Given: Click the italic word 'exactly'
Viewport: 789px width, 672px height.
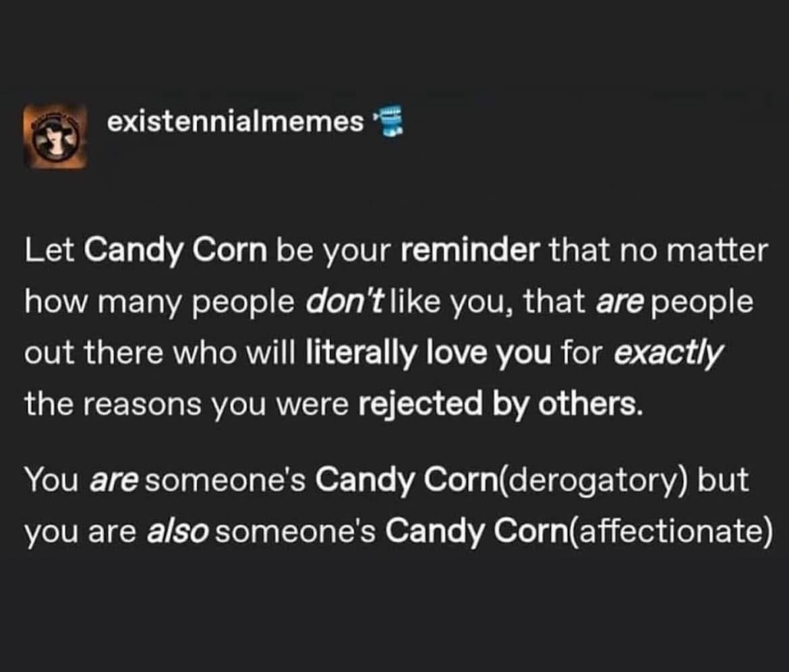Looking at the screenshot, I should [668, 354].
